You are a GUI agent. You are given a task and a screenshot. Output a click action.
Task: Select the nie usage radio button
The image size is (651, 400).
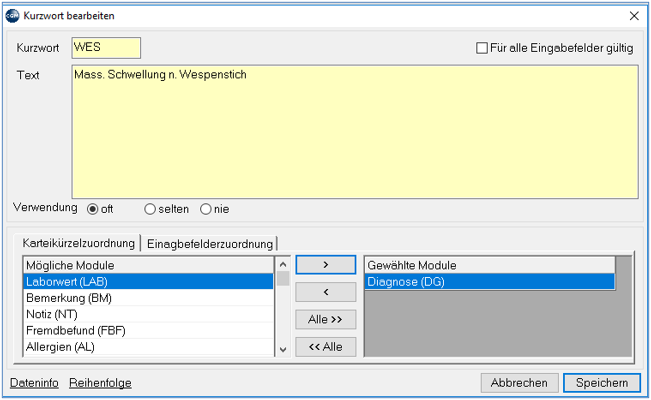pyautogui.click(x=206, y=209)
